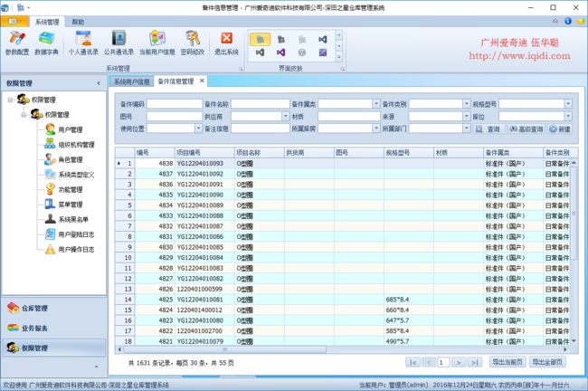Image resolution: width=588 pixels, height=391 pixels.
Task: Open 参数配置 in the ribbon
Action: tap(17, 43)
